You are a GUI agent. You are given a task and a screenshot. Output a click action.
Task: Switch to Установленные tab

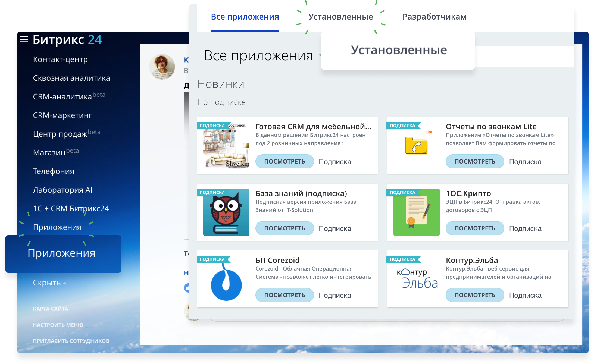tap(340, 17)
